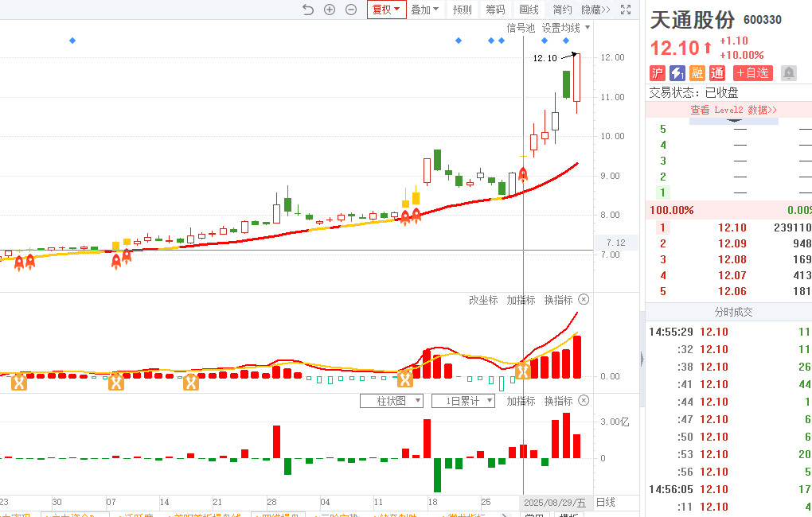Click the 14:55:29 trade row
Viewport: 812px width, 517px height.
click(728, 332)
